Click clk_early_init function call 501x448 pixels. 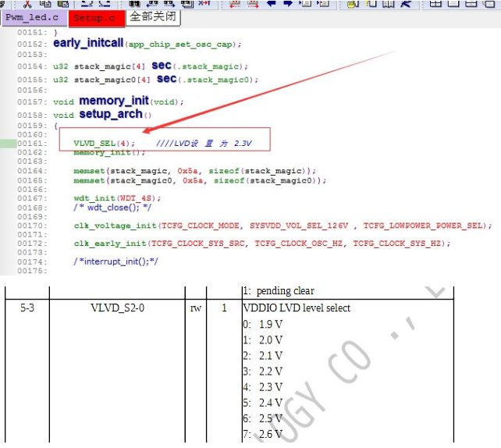(110, 244)
